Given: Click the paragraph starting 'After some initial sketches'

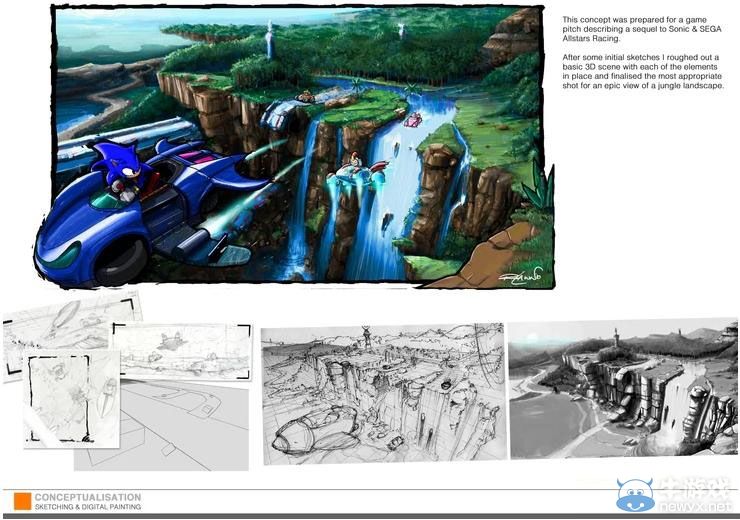Looking at the screenshot, I should (644, 72).
